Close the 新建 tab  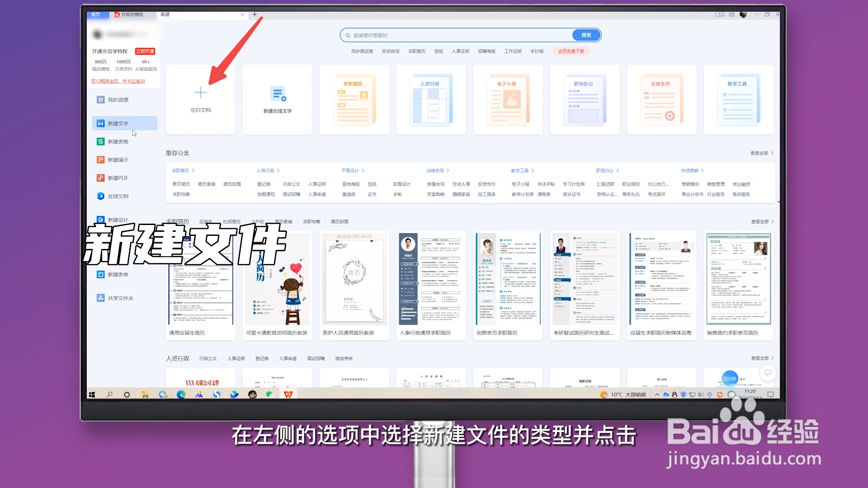click(242, 15)
